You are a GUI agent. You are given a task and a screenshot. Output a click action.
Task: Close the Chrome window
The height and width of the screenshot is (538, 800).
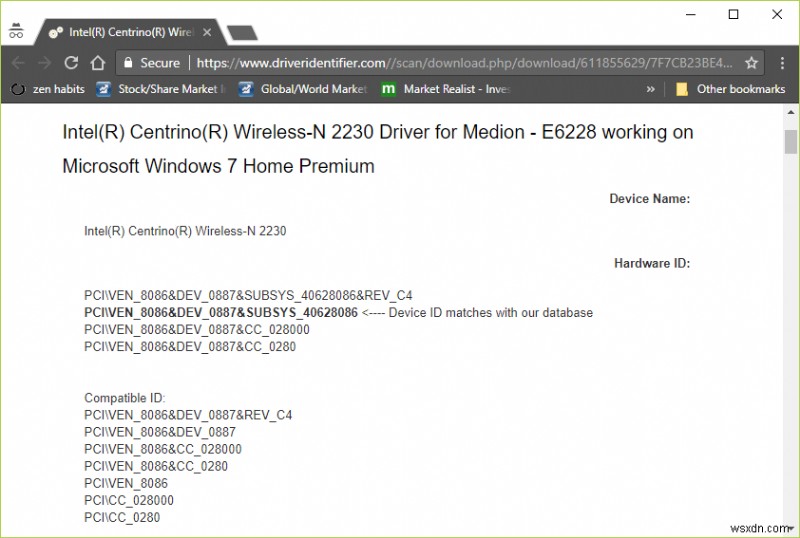tap(777, 14)
